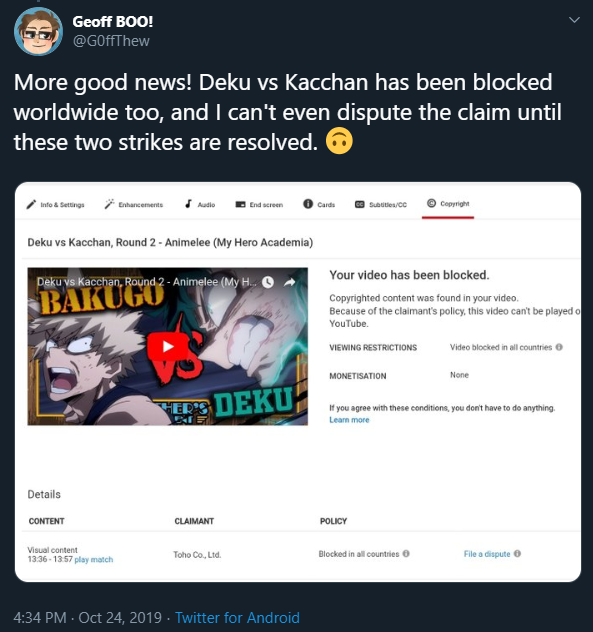This screenshot has width=593, height=632.
Task: Open the Info & Settings tab
Action: pos(55,204)
